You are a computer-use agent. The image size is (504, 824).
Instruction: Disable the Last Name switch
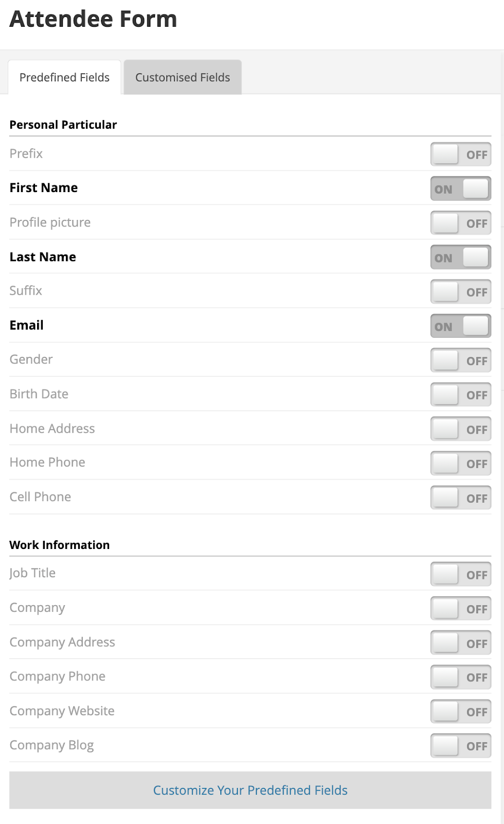(460, 257)
